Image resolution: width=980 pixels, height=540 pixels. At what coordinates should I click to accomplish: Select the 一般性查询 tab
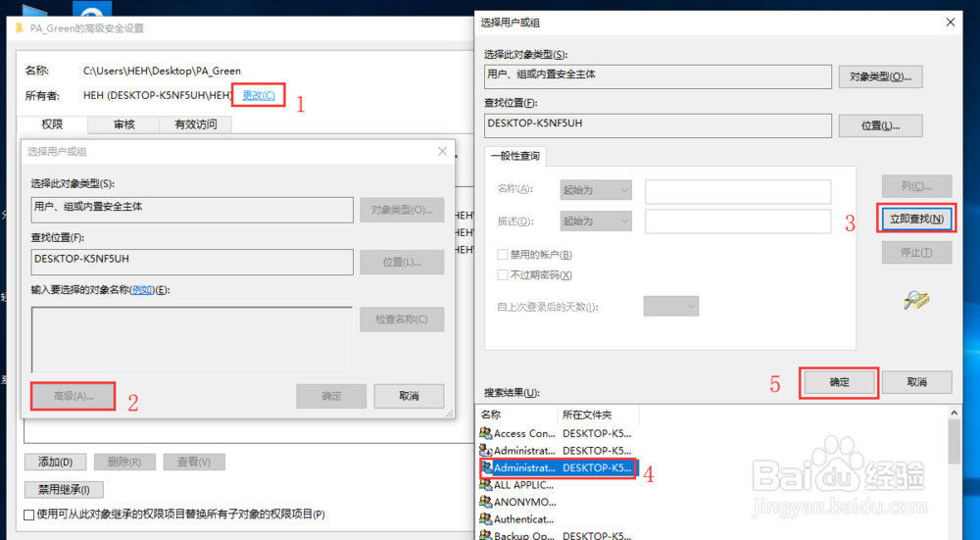tap(515, 156)
